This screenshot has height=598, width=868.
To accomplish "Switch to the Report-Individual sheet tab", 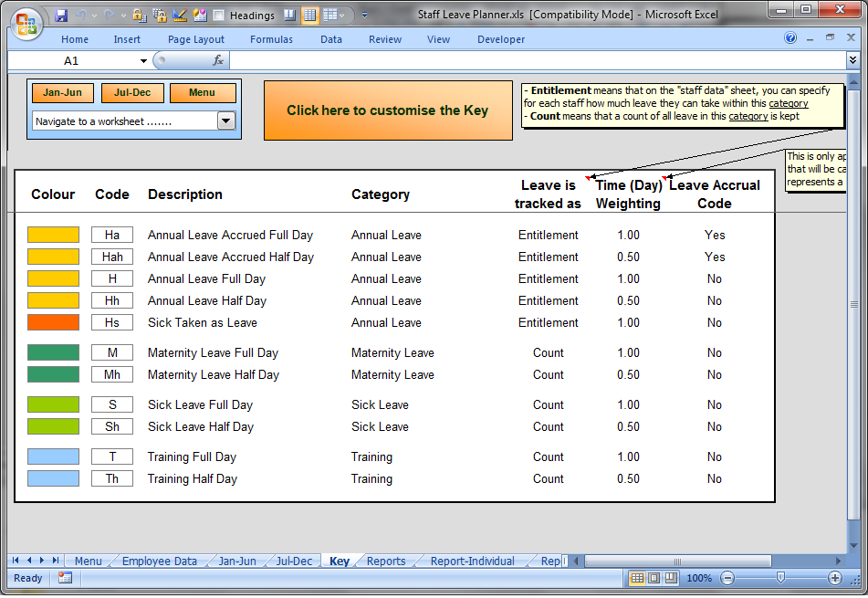I will (472, 561).
